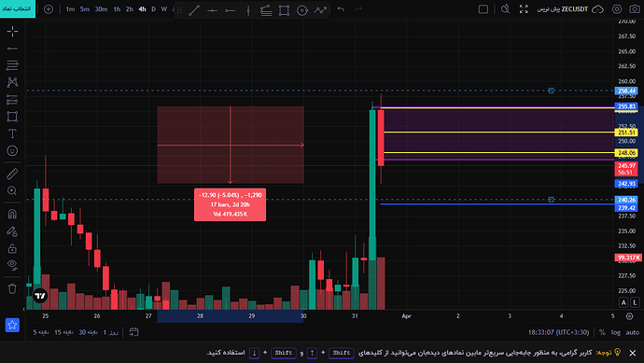This screenshot has height=363, width=644.
Task: Select the zoom in tool
Action: [x=12, y=190]
